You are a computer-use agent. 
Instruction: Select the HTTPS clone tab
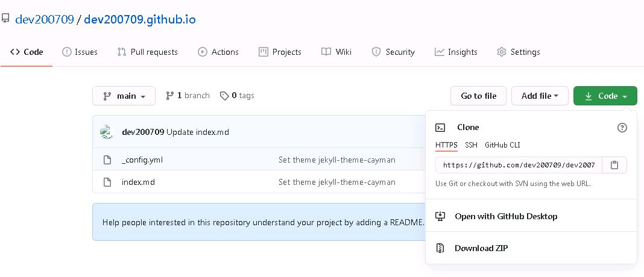(446, 145)
